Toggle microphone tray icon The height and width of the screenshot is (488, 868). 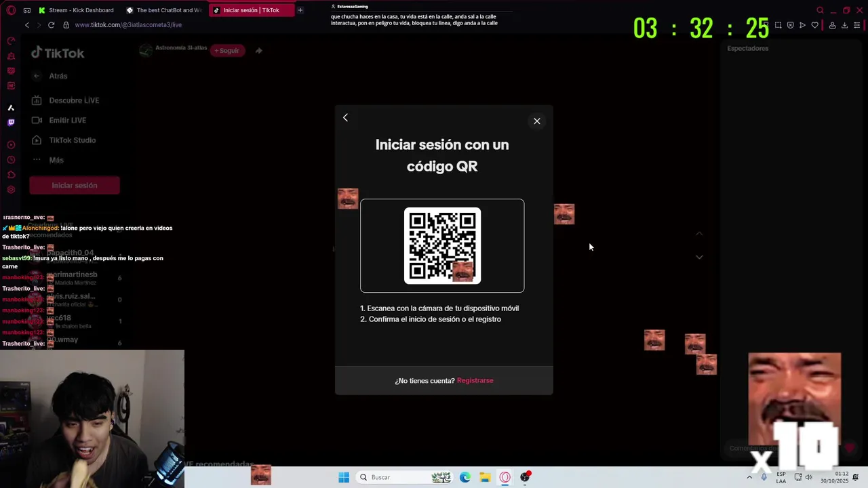click(764, 477)
